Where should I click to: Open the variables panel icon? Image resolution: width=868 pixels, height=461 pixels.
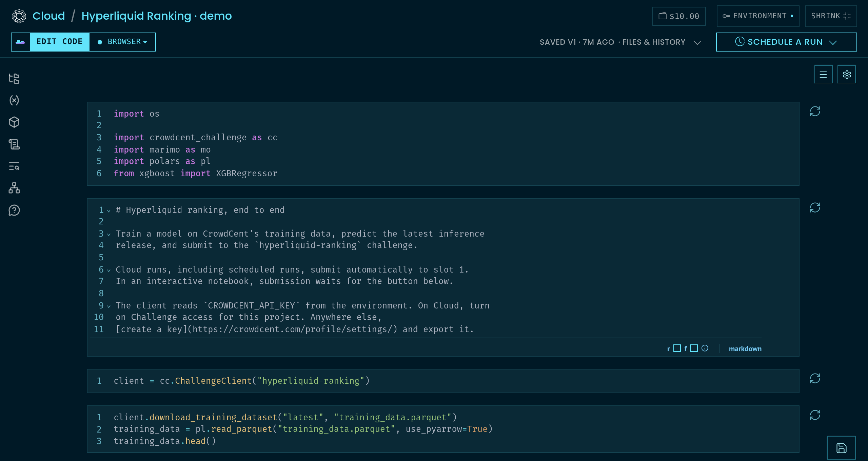[x=14, y=100]
